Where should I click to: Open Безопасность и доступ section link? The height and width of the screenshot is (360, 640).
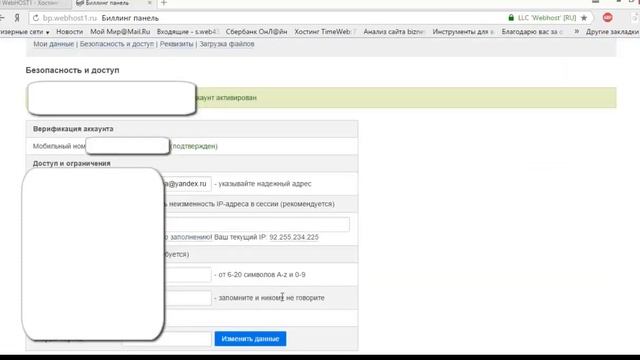coord(117,44)
